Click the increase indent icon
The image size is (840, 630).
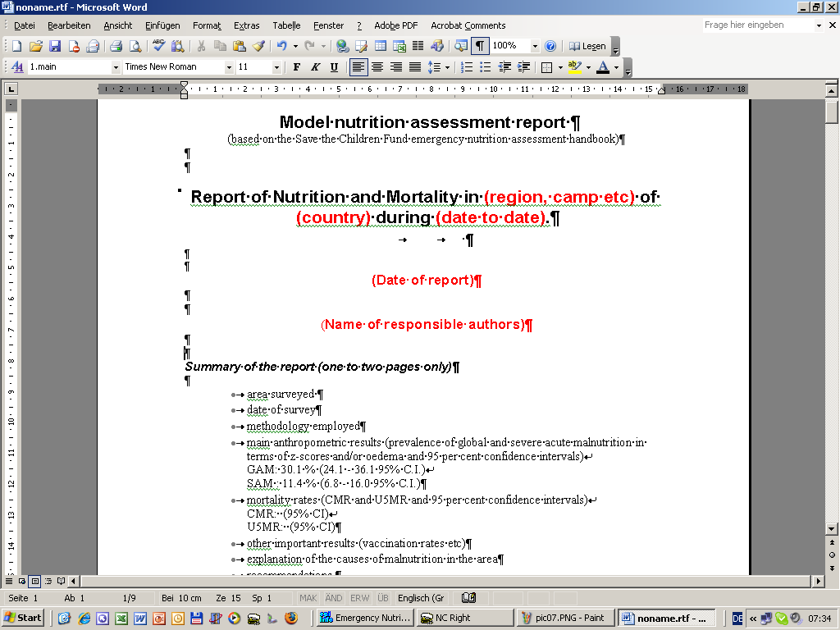(523, 67)
